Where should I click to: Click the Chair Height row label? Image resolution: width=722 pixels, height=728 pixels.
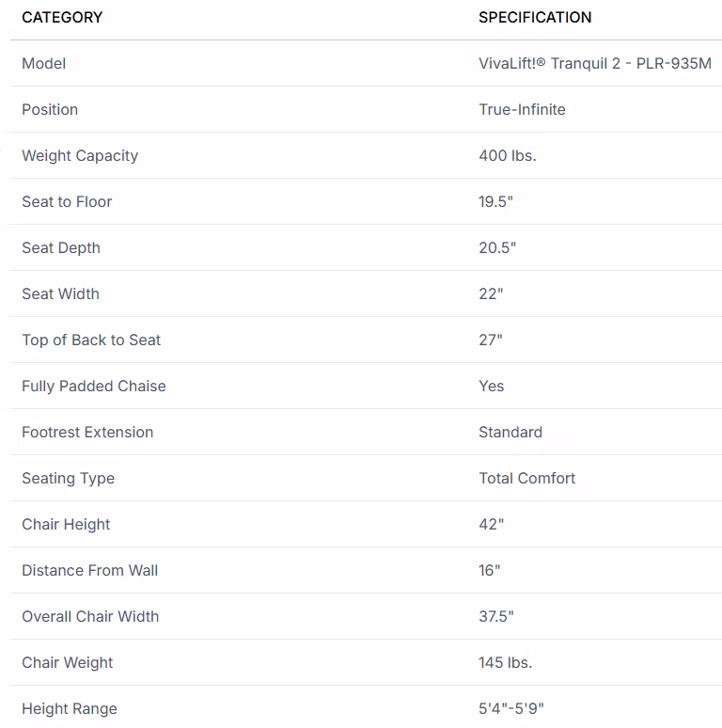coord(66,524)
